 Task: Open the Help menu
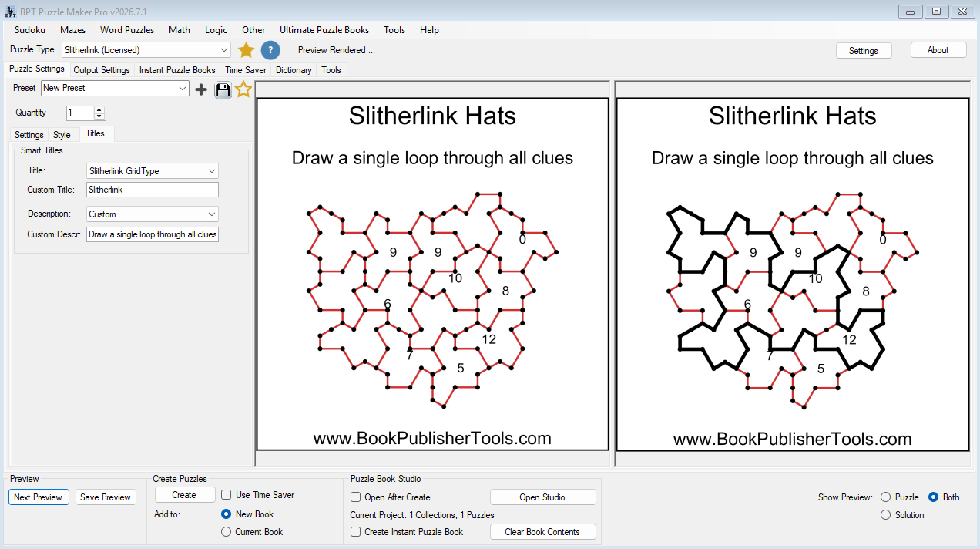430,30
